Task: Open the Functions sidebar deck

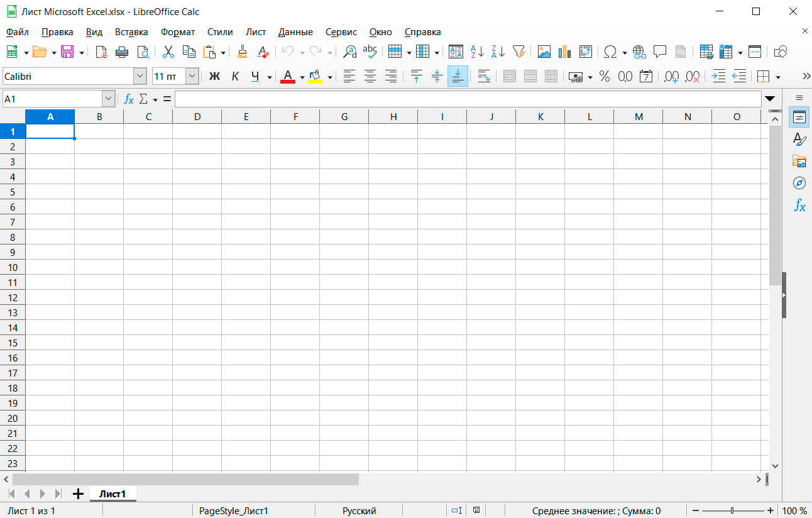Action: point(799,205)
